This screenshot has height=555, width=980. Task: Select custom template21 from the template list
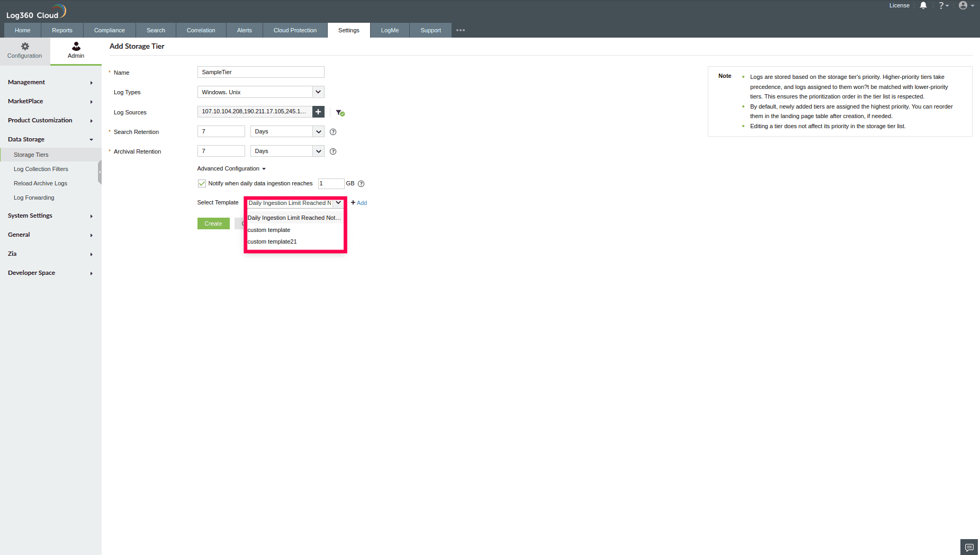[x=272, y=241]
